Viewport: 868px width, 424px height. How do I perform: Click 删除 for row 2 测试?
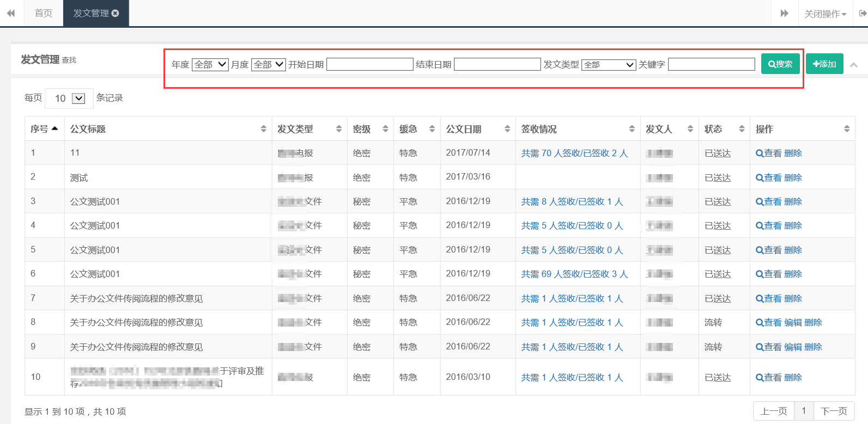[793, 177]
